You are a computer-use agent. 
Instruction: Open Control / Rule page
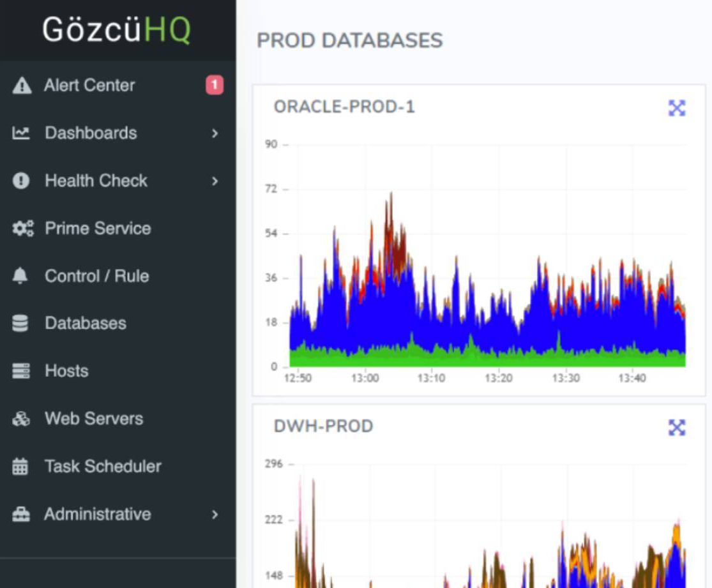[x=96, y=276]
